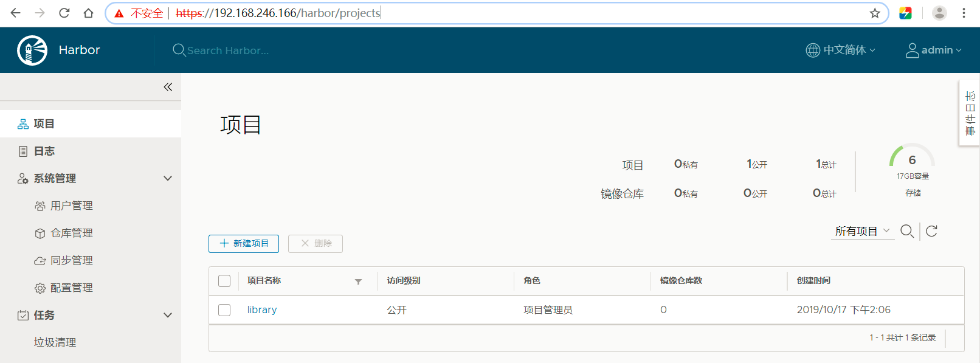Click the 1 - 1 共计 1 条记录 text
The height and width of the screenshot is (363, 980).
click(x=903, y=337)
